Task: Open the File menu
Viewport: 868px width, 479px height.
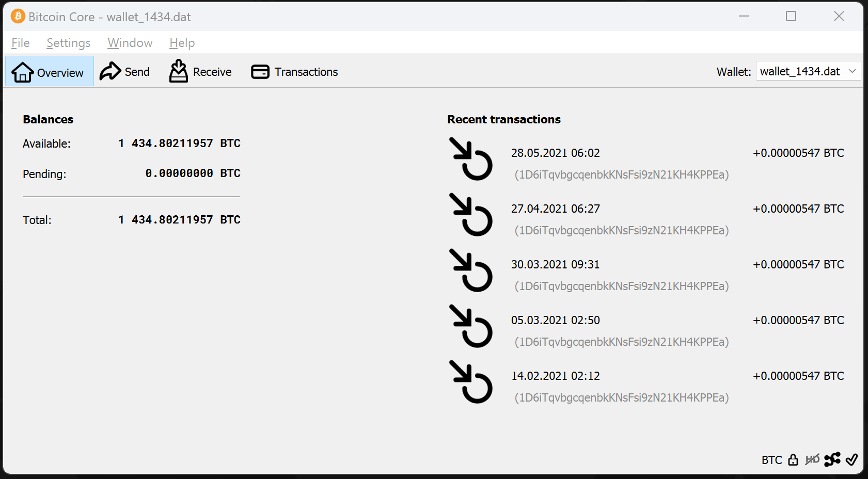Action: click(x=21, y=43)
